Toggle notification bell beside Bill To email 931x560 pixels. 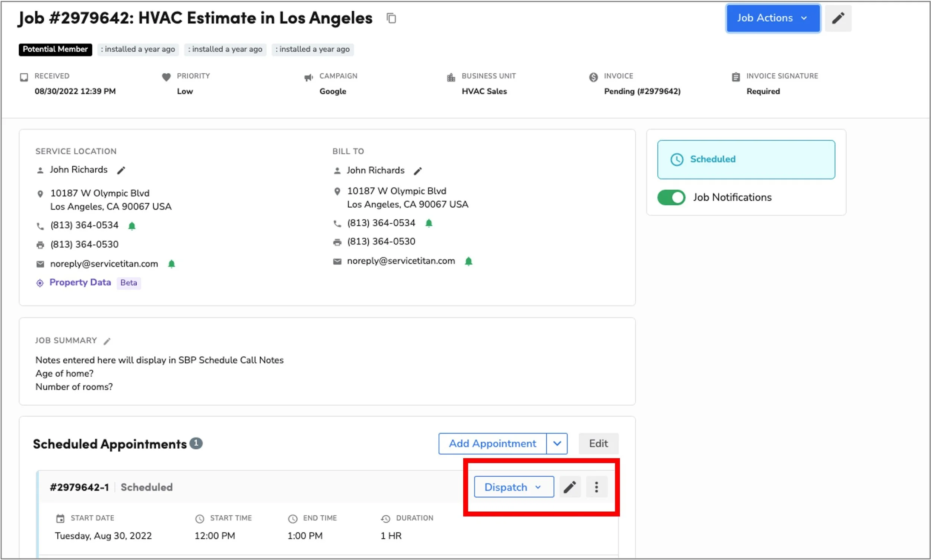pos(468,261)
